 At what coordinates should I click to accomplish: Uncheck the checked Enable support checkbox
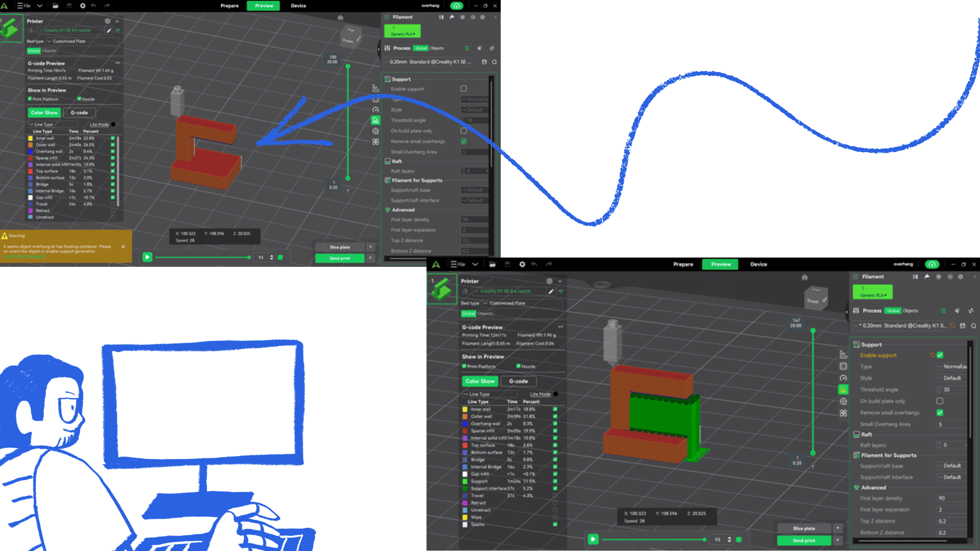click(940, 355)
